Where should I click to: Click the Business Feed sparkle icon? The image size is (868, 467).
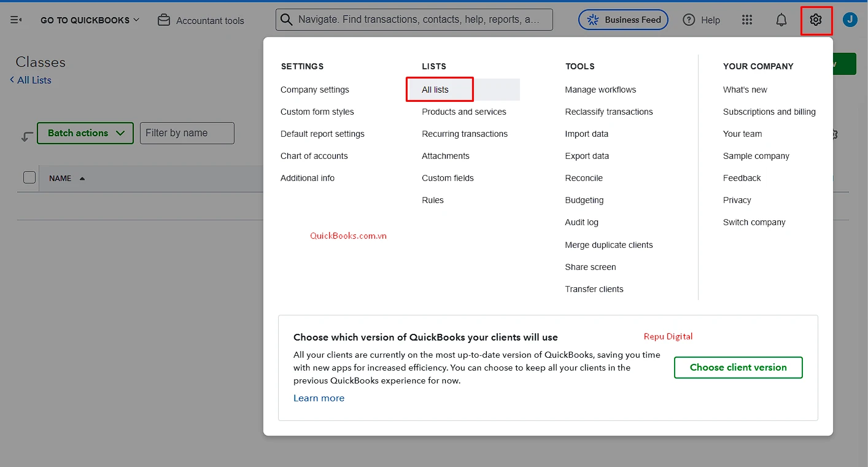[592, 19]
